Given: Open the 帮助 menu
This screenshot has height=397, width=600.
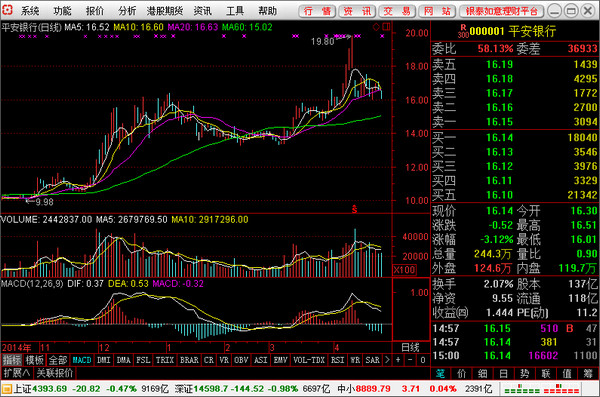Looking at the screenshot, I should [267, 11].
